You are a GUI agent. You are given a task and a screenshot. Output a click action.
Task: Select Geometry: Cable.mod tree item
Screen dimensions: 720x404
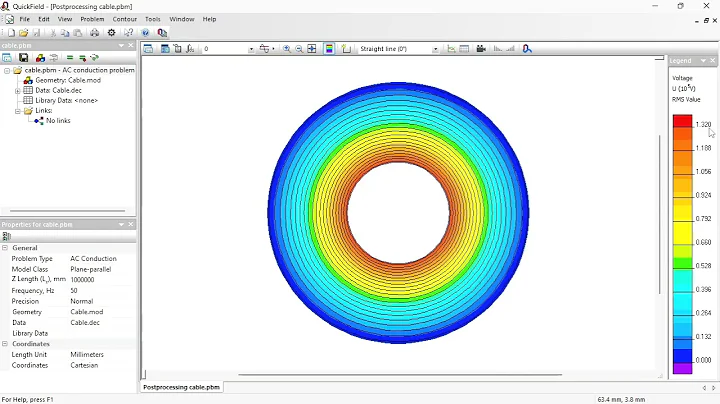click(x=68, y=80)
